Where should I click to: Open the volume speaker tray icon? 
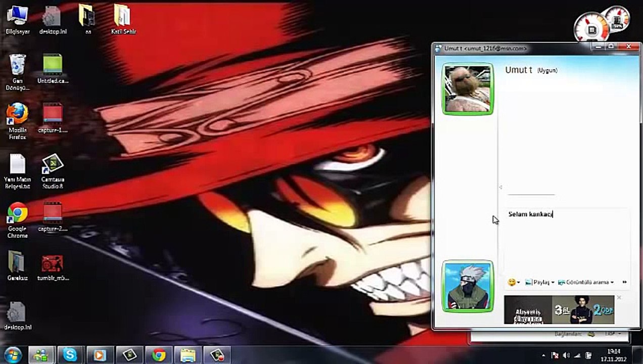(x=566, y=355)
